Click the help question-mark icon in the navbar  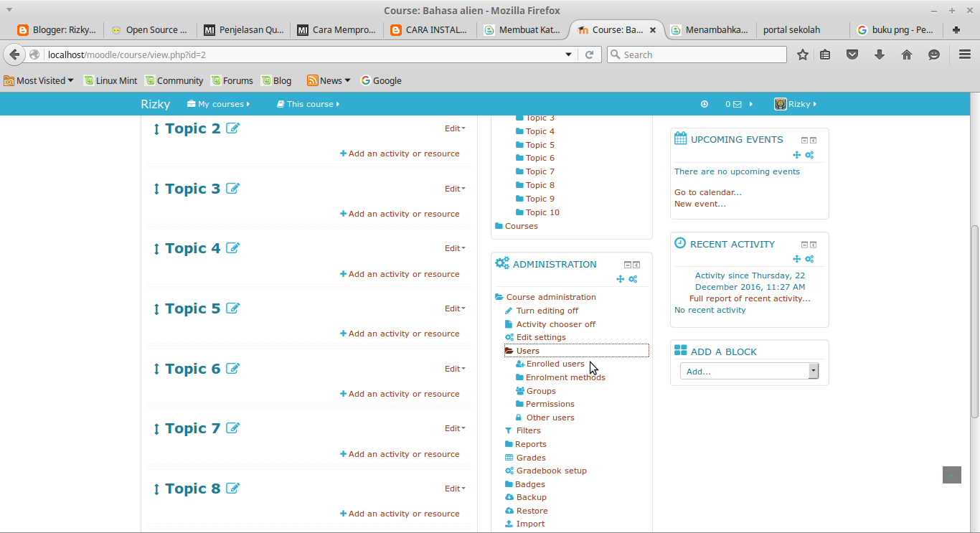point(704,104)
